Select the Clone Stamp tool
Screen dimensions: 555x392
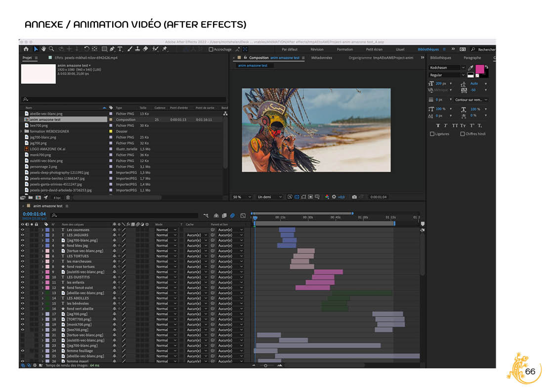(137, 49)
